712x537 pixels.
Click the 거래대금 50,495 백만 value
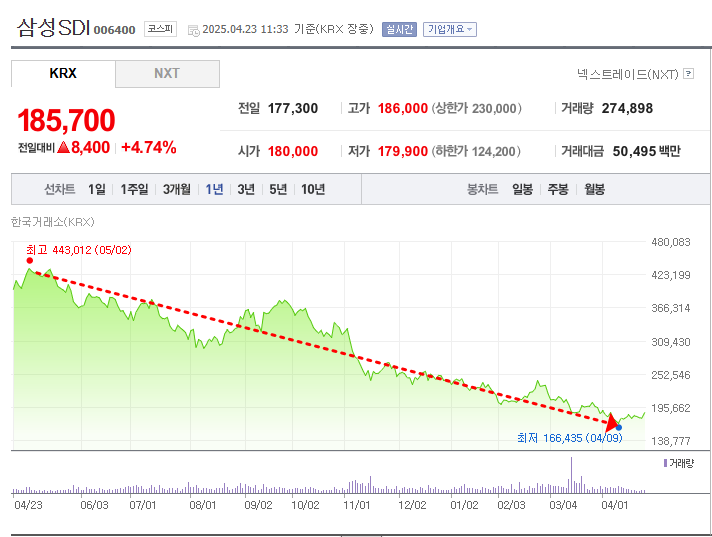click(647, 151)
